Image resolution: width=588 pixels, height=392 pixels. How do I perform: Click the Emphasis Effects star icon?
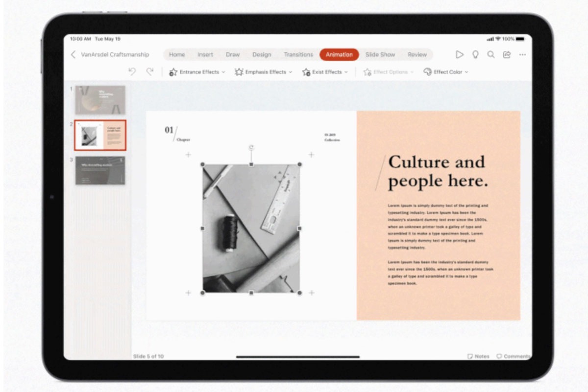coord(239,72)
